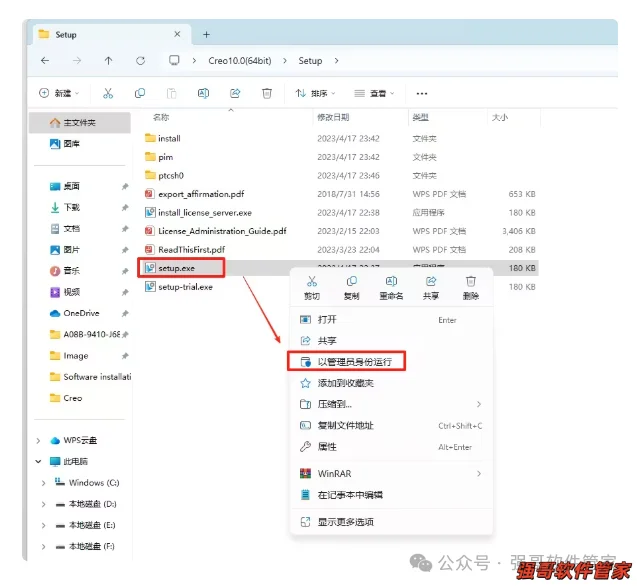Image resolution: width=637 pixels, height=588 pixels.
Task: Click the toolbar Share icon
Action: [x=235, y=93]
